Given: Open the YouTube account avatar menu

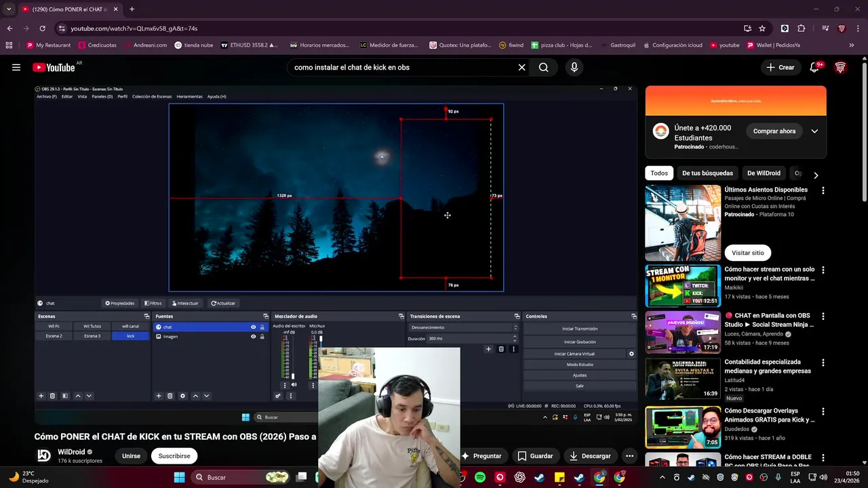Looking at the screenshot, I should coord(840,67).
